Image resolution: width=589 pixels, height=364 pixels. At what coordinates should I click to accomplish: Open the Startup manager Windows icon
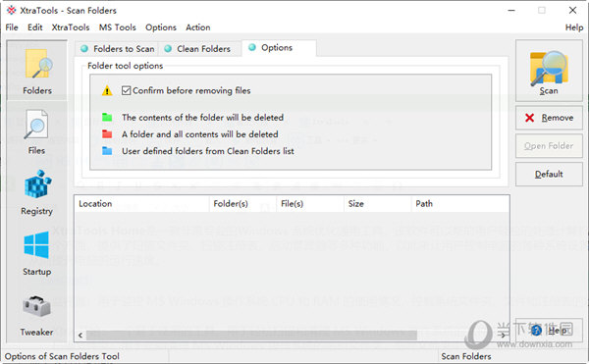36,244
